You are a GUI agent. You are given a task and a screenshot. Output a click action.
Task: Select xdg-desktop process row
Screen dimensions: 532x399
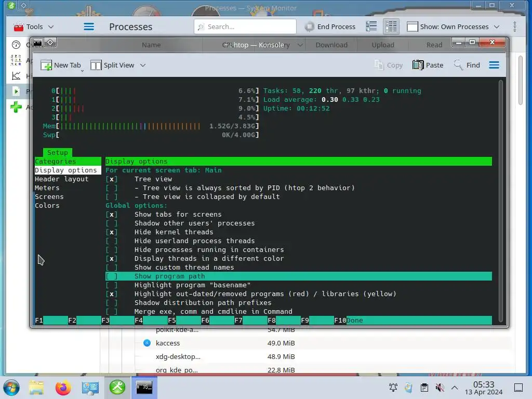pyautogui.click(x=305, y=356)
